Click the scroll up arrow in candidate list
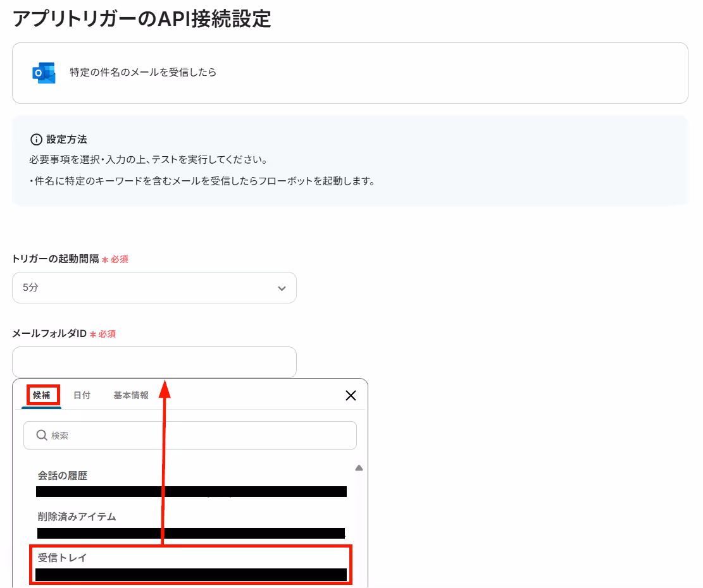The image size is (703, 588). coord(359,468)
